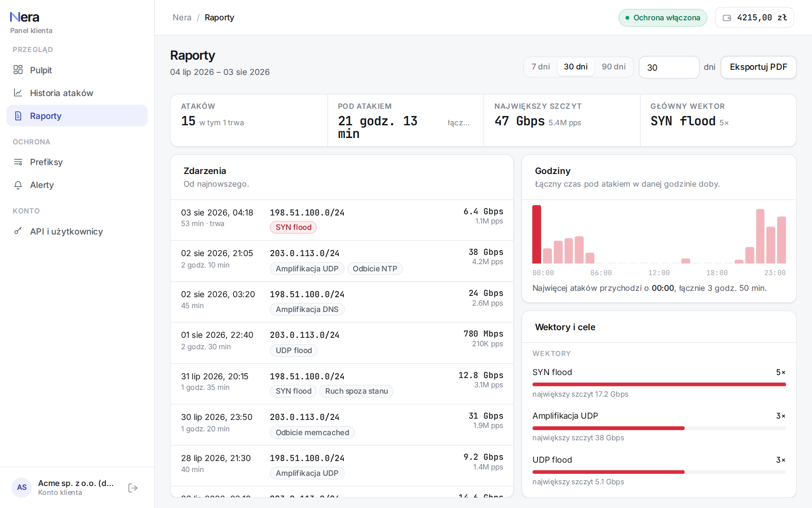
Task: Click the 38 Gbps peak value
Action: (486, 252)
